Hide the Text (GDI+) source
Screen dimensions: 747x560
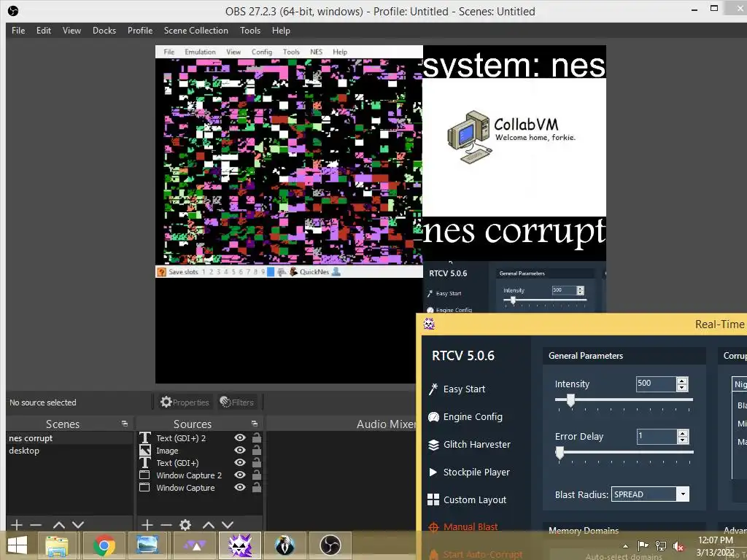tap(240, 462)
